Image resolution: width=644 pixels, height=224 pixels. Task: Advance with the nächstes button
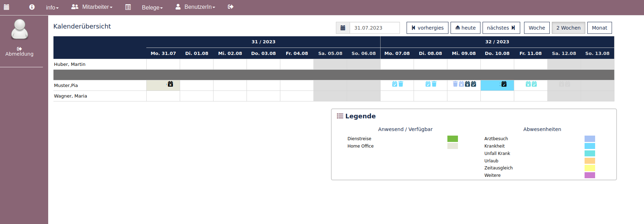(x=501, y=28)
